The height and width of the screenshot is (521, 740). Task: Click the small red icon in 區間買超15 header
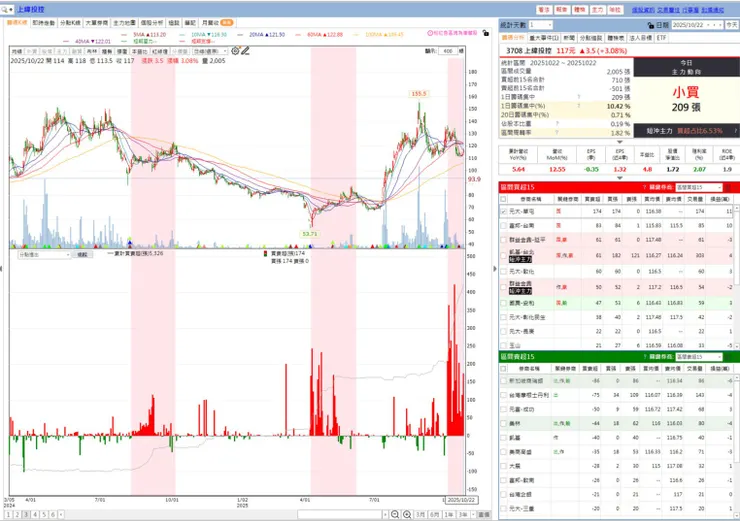pyautogui.click(x=727, y=187)
